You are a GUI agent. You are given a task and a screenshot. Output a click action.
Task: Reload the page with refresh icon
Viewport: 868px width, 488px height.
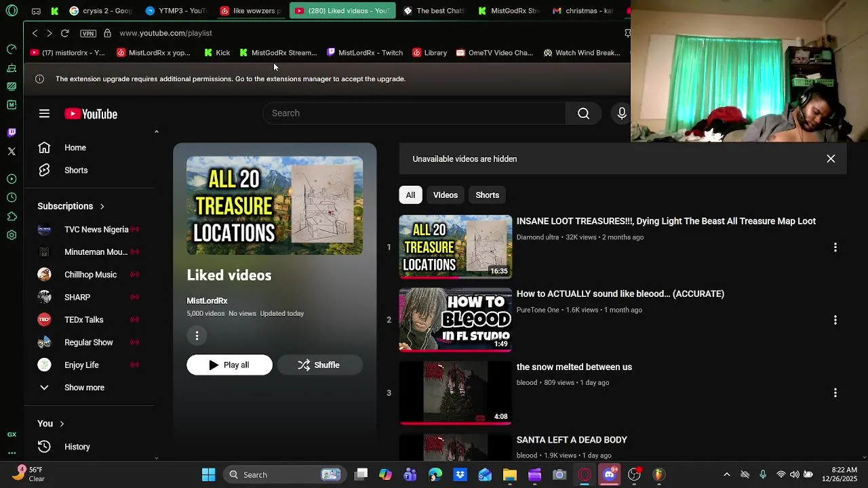65,33
